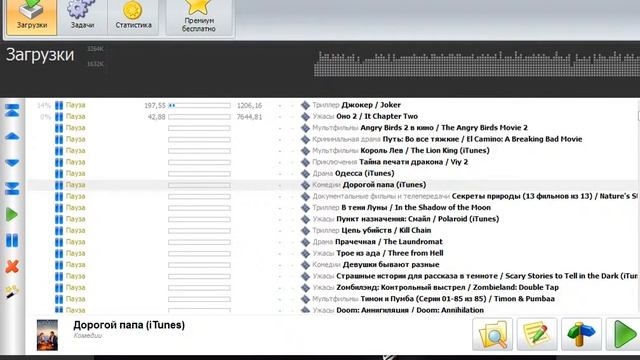This screenshot has height=360, width=640.
Task: Click Премиум бесплатно star button
Action: 199,18
